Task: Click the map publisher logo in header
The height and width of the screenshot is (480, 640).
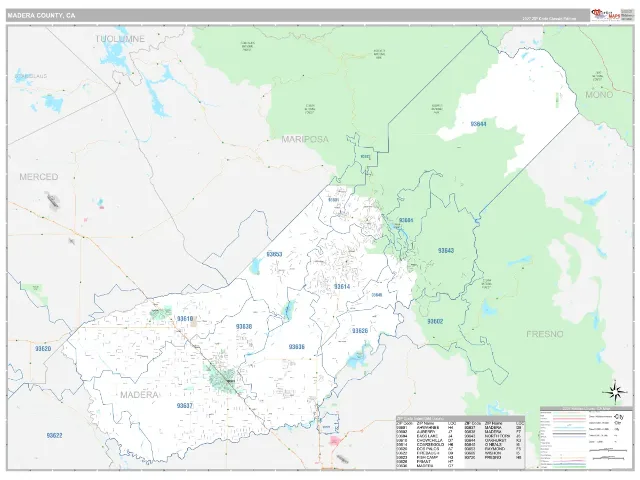Action: coord(606,15)
